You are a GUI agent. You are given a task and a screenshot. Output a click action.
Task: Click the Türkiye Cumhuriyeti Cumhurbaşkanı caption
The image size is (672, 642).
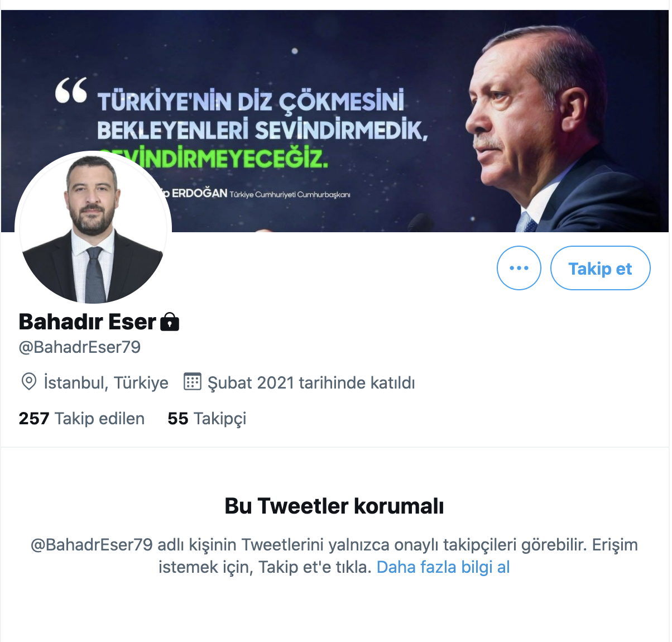tap(290, 194)
